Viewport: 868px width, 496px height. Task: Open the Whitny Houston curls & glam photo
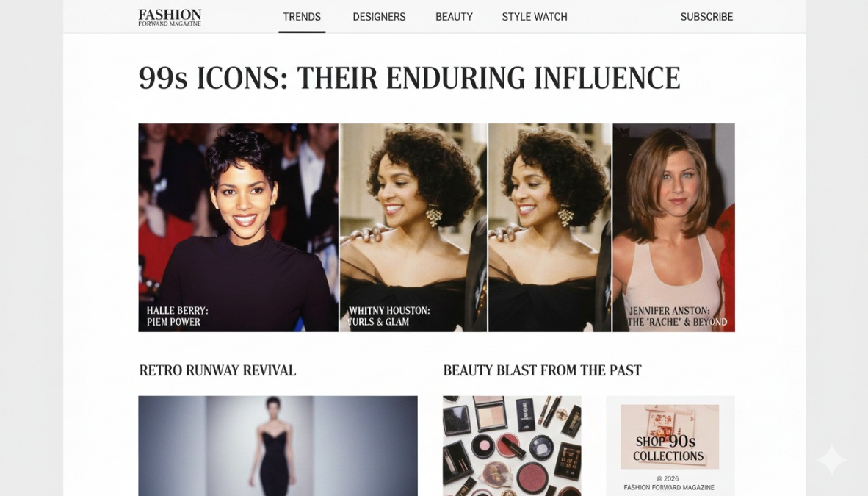tap(413, 227)
